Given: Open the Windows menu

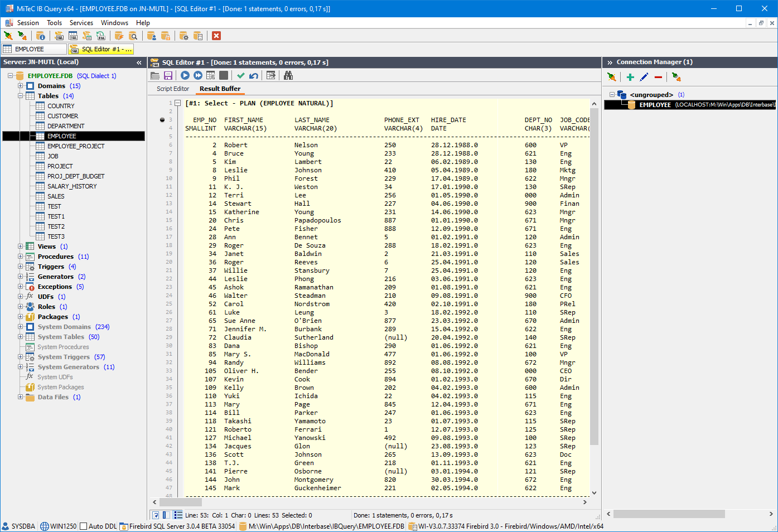Looking at the screenshot, I should pyautogui.click(x=114, y=23).
